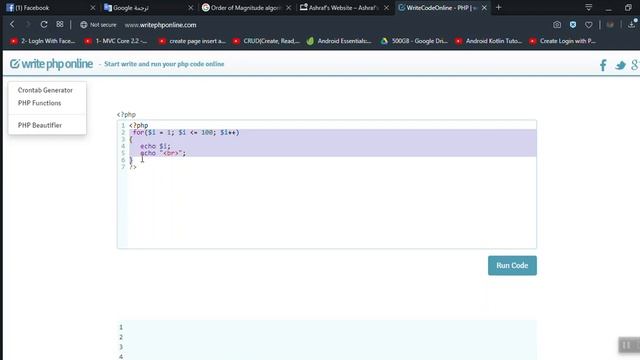The width and height of the screenshot is (640, 360).
Task: Click the Twitter bird icon in header
Action: pos(620,65)
